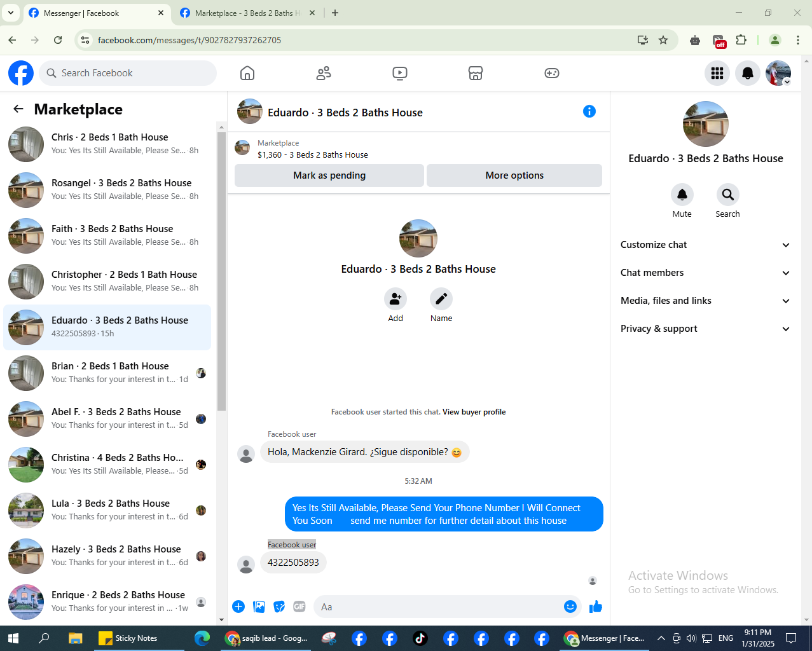Open Facebook Home icon

tap(247, 73)
